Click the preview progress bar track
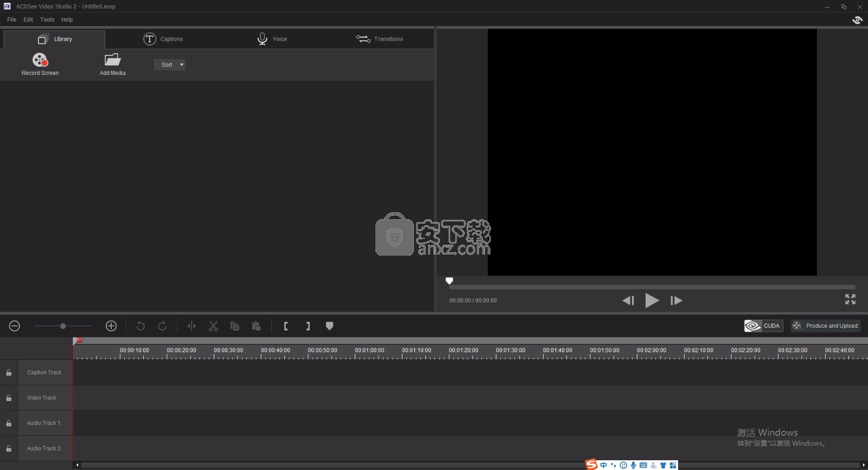Screen dimensions: 868x470 pyautogui.click(x=652, y=287)
